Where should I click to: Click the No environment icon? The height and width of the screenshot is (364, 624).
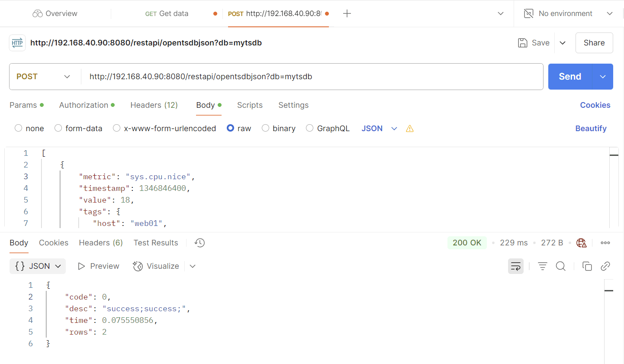coord(528,13)
